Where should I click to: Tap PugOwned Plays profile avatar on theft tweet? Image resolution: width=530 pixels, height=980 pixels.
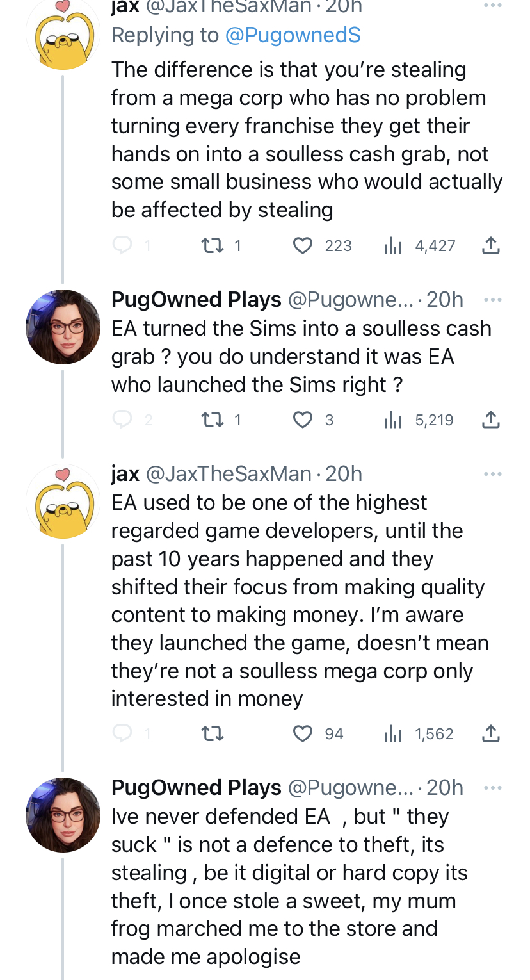(63, 815)
